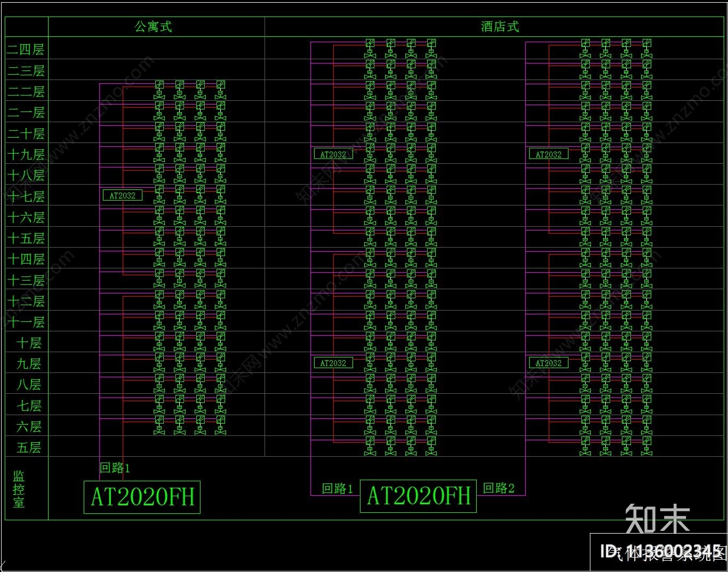Select the 十层 floor label
Viewport: 728px width, 572px height.
pyautogui.click(x=29, y=343)
